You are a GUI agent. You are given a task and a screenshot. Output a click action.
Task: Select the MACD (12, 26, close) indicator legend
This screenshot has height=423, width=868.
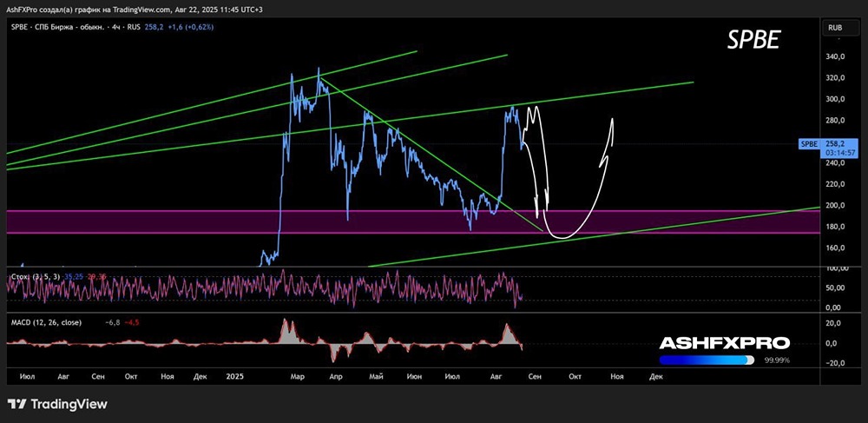pos(46,322)
